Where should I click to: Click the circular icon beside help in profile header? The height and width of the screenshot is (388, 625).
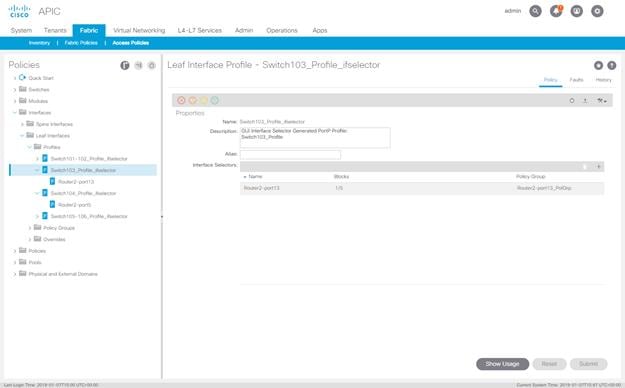pyautogui.click(x=598, y=65)
